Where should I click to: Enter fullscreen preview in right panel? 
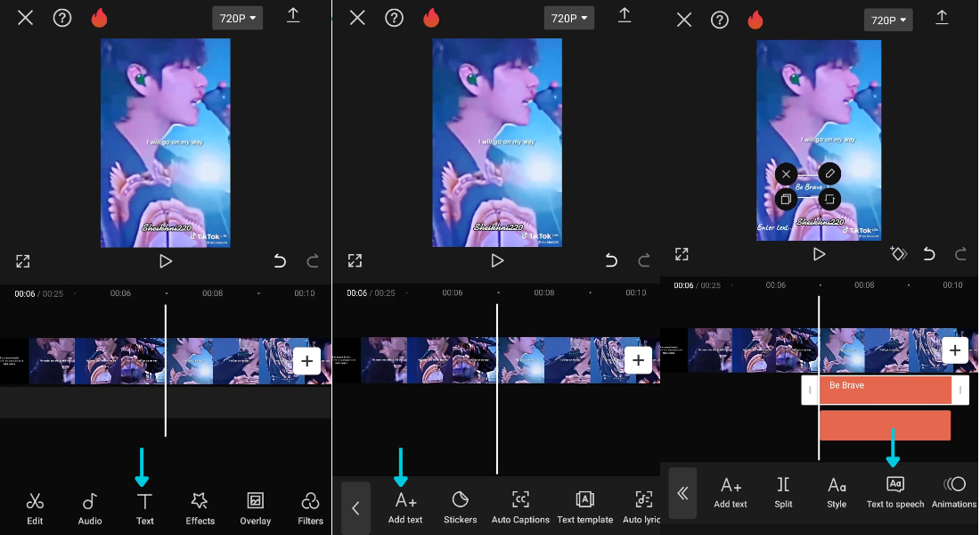[x=682, y=254]
